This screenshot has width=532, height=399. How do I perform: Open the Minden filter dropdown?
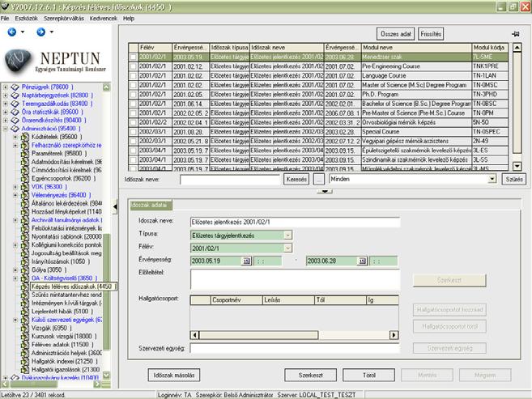(x=492, y=179)
